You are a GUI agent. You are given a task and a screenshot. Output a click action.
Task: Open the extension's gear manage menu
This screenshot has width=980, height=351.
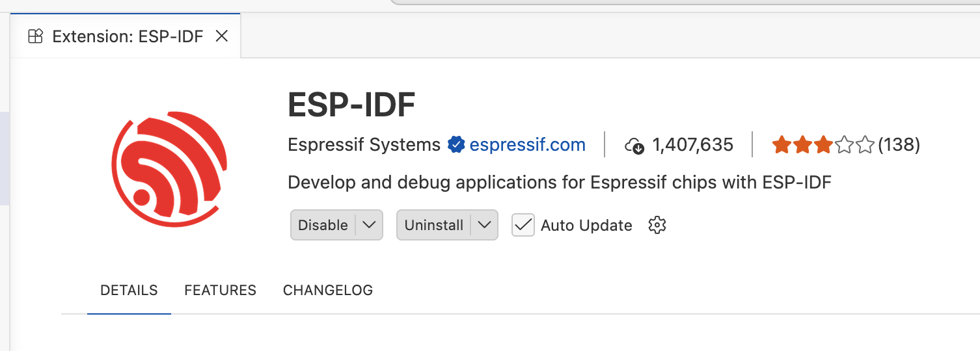click(x=657, y=226)
